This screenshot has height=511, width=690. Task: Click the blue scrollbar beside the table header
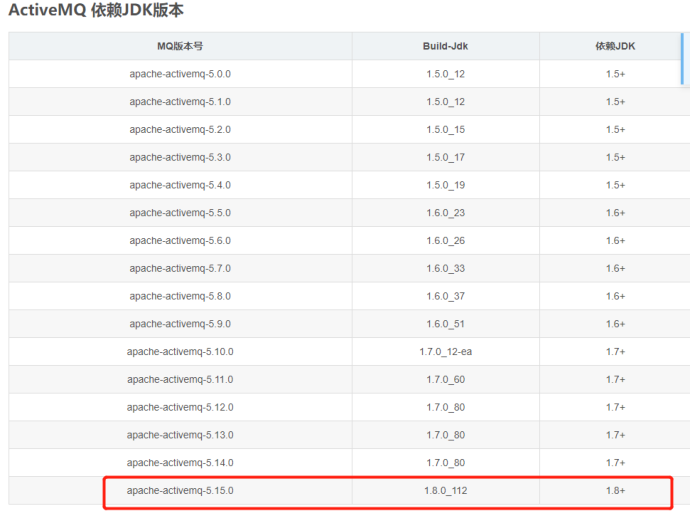point(682,60)
